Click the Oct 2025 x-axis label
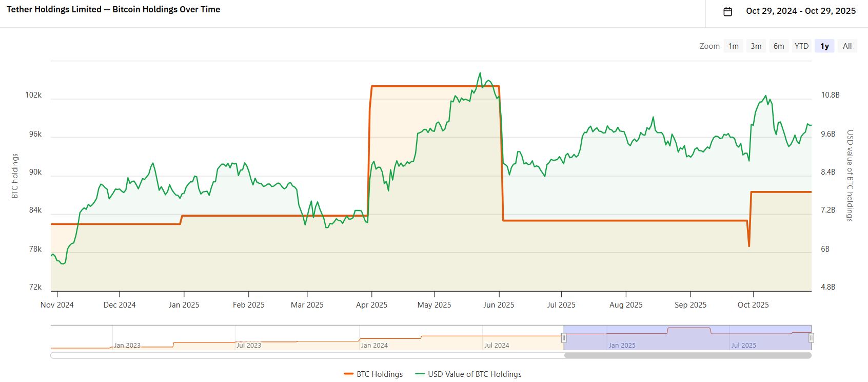 point(753,305)
